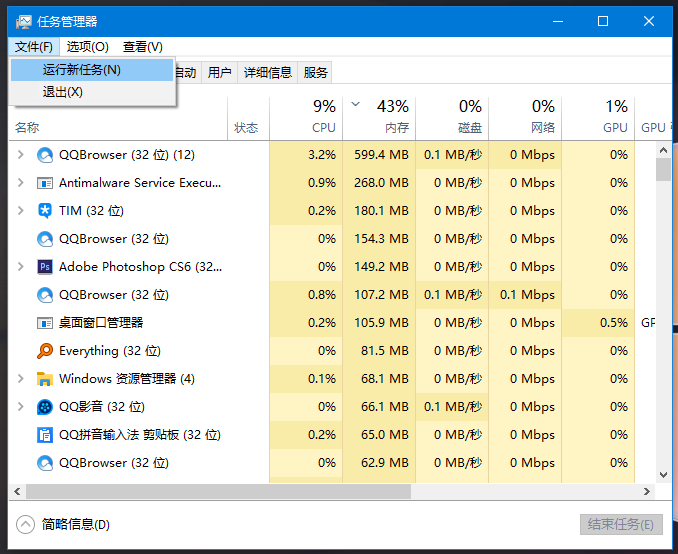Click the Antimalware Service Executable icon

pos(45,183)
